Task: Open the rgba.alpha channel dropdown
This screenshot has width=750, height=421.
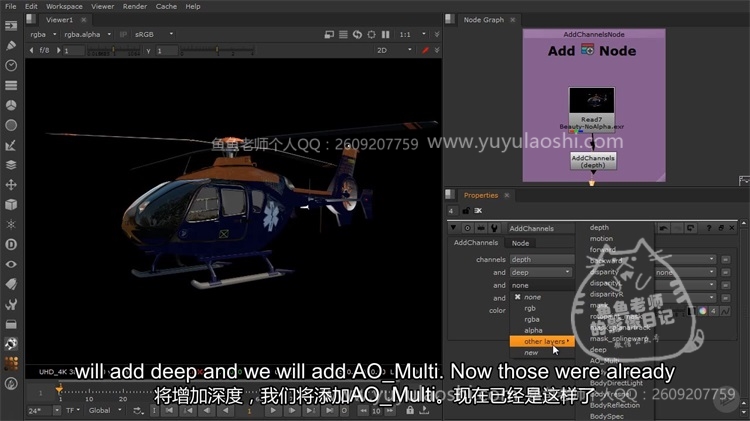Action: tap(87, 34)
